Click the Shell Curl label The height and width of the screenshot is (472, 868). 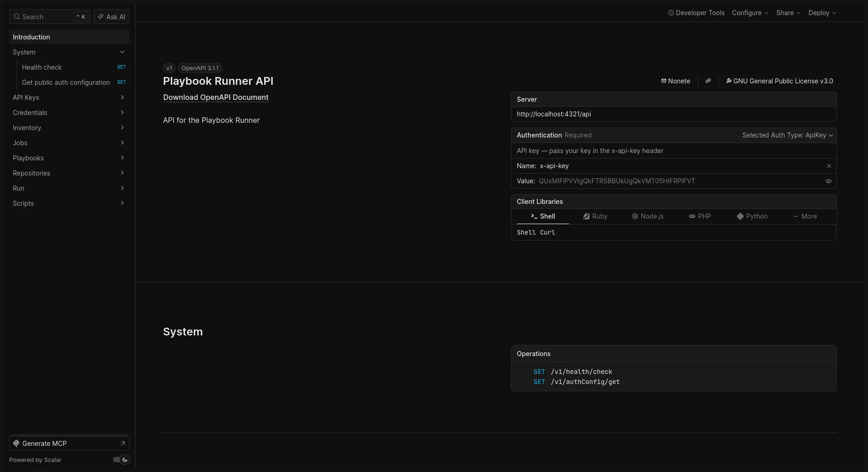pos(536,232)
